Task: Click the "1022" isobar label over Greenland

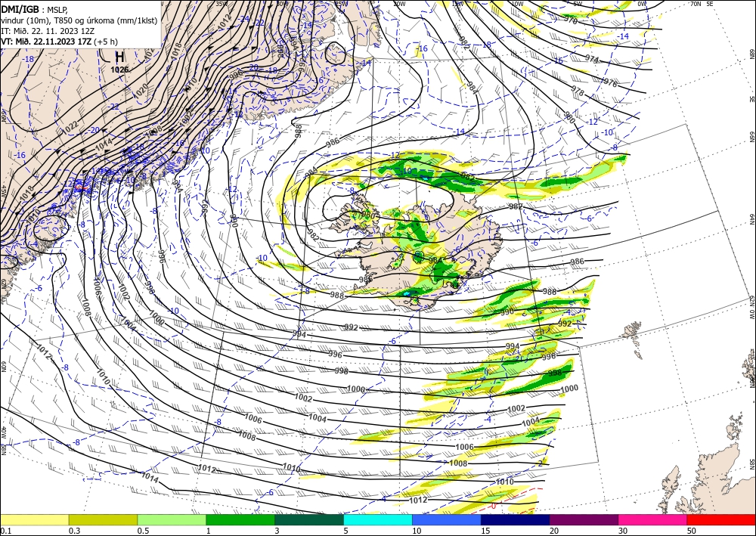Action: (x=70, y=128)
